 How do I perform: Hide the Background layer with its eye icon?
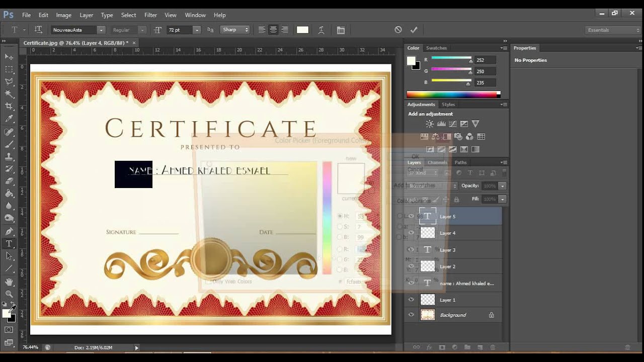[x=411, y=315]
